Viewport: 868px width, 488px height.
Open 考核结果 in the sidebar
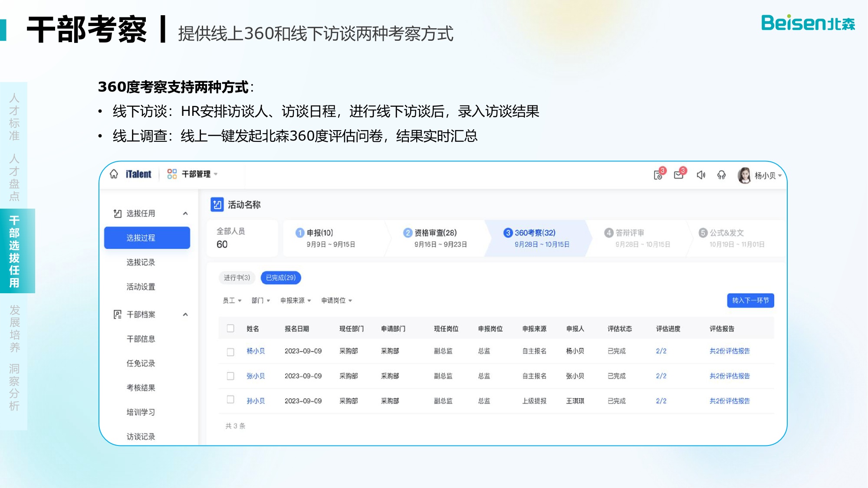coord(141,388)
